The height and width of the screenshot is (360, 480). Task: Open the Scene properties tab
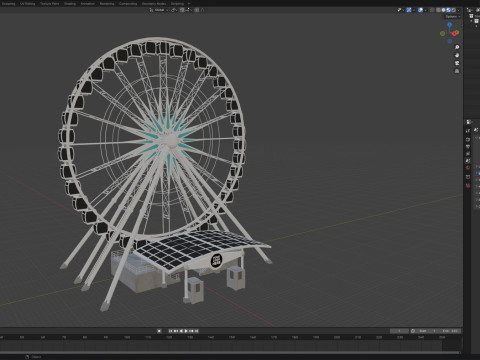pyautogui.click(x=468, y=161)
